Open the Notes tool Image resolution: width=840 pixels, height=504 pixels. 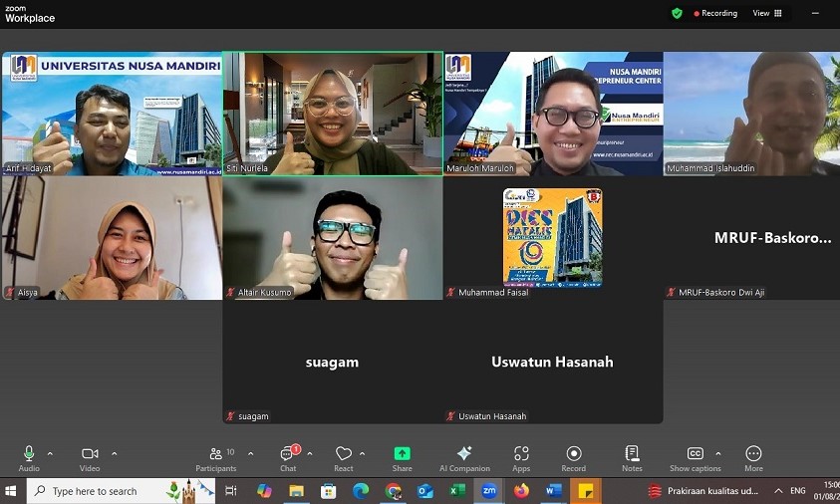632,458
